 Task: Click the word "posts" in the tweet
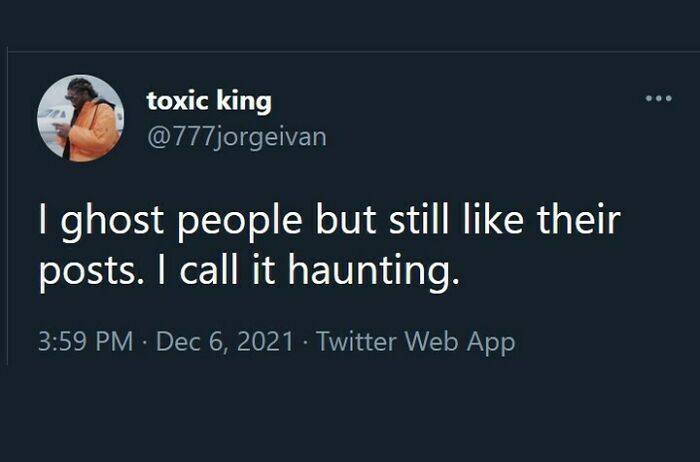76,270
